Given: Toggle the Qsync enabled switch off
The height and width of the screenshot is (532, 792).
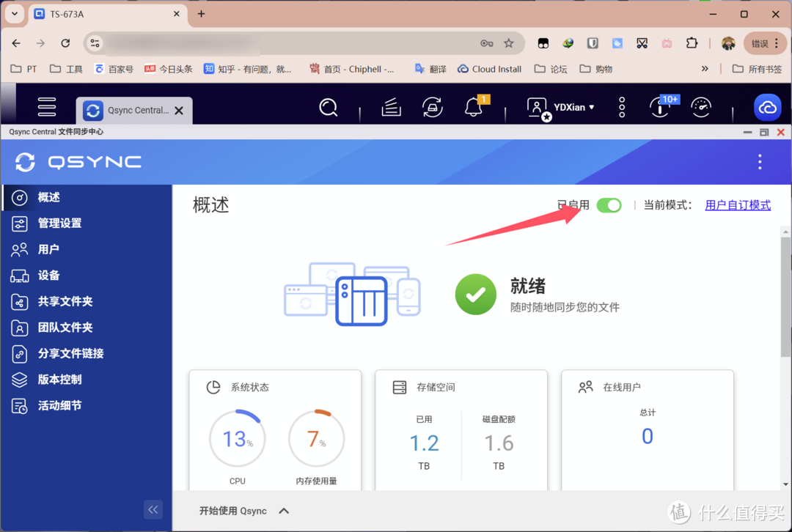Looking at the screenshot, I should (609, 205).
